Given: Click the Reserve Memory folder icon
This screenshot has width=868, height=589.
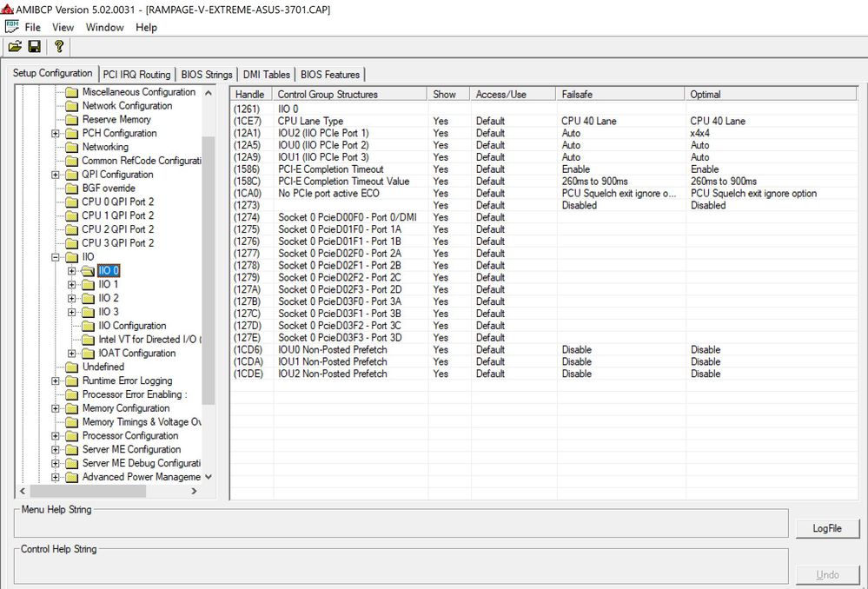Looking at the screenshot, I should [x=71, y=120].
